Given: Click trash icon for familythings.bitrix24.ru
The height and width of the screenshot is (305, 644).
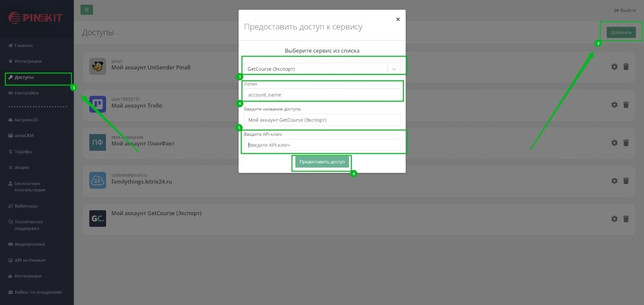Looking at the screenshot, I should pos(626,181).
